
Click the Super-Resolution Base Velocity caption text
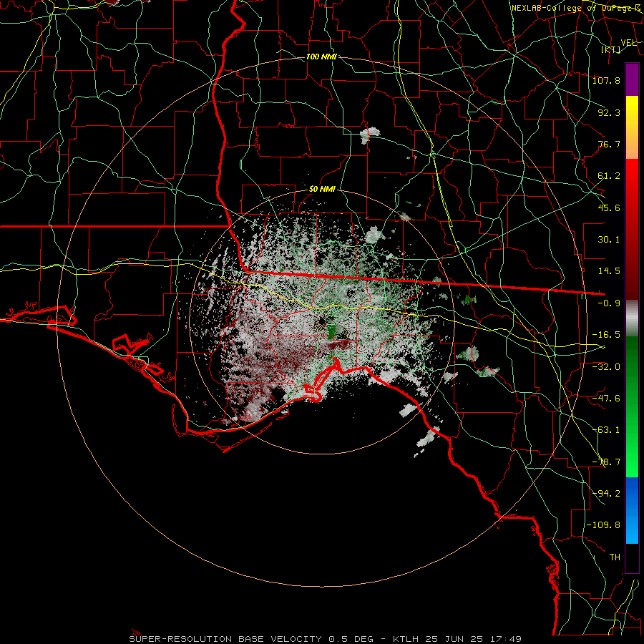click(x=326, y=639)
